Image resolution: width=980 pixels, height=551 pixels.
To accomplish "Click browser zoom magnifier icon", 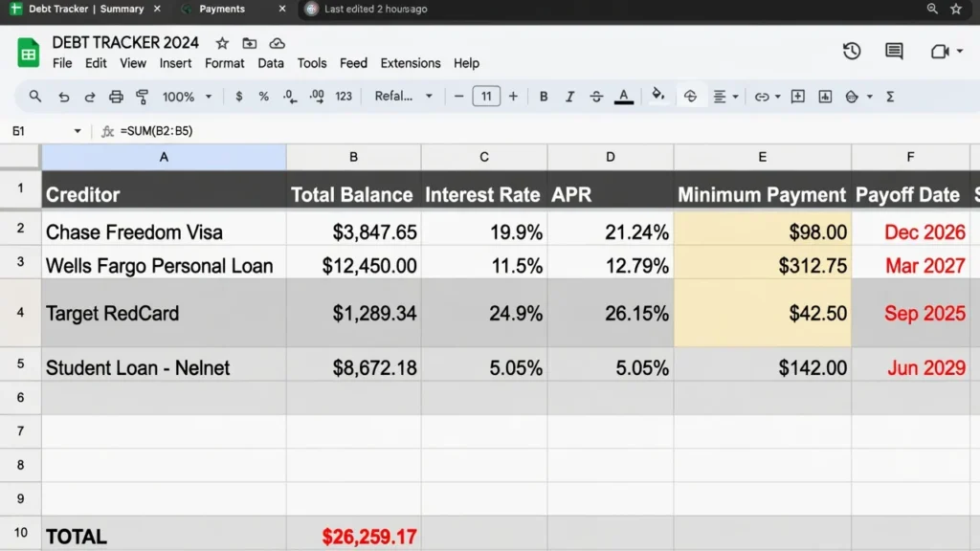I will [932, 9].
